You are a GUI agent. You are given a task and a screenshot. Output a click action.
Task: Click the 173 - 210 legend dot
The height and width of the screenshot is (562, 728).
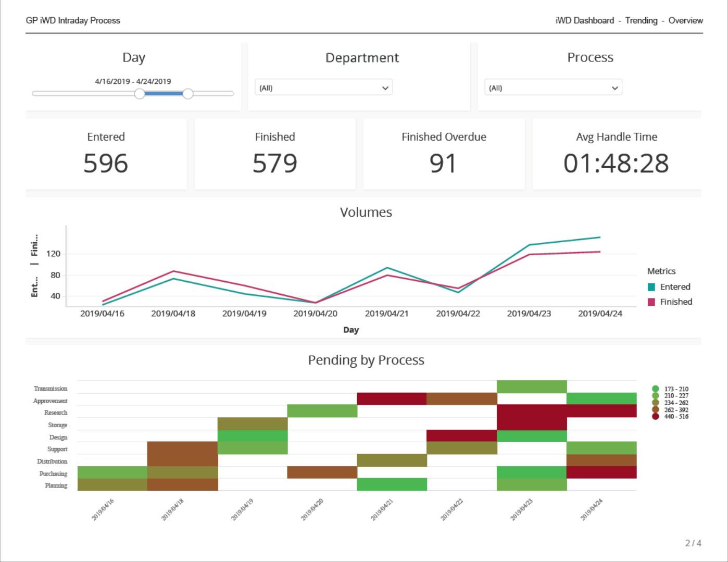655,389
